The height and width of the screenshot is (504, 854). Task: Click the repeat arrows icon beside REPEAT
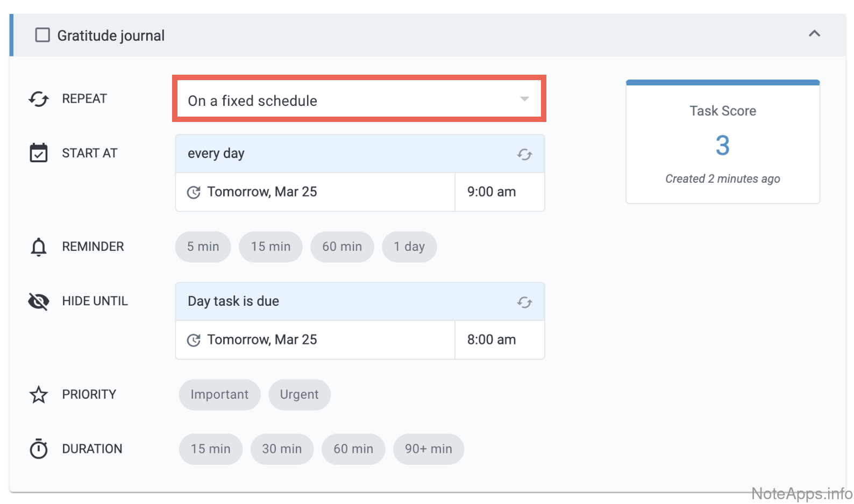click(39, 99)
